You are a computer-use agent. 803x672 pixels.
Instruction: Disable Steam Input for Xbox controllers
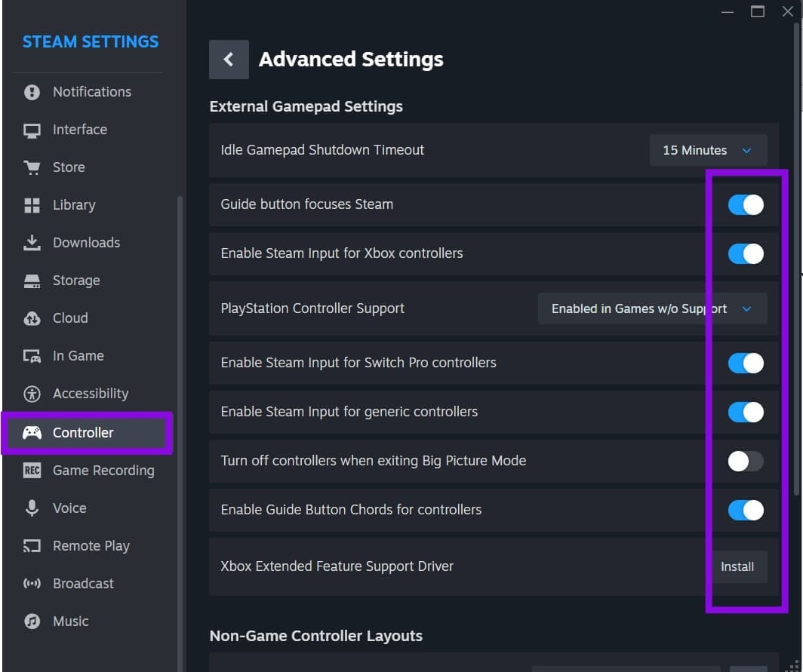746,254
